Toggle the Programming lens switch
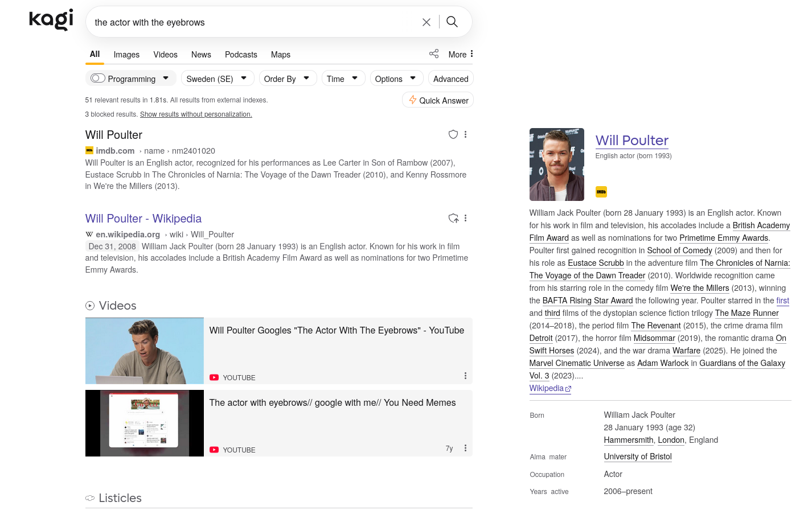Viewport: 812px width, 510px height. tap(98, 79)
